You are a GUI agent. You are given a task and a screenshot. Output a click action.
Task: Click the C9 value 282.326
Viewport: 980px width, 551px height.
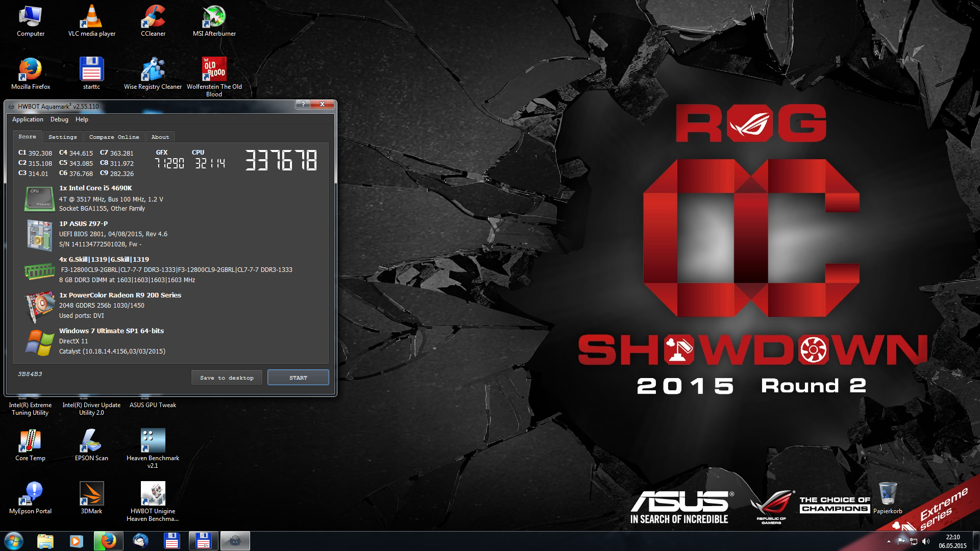pyautogui.click(x=122, y=173)
